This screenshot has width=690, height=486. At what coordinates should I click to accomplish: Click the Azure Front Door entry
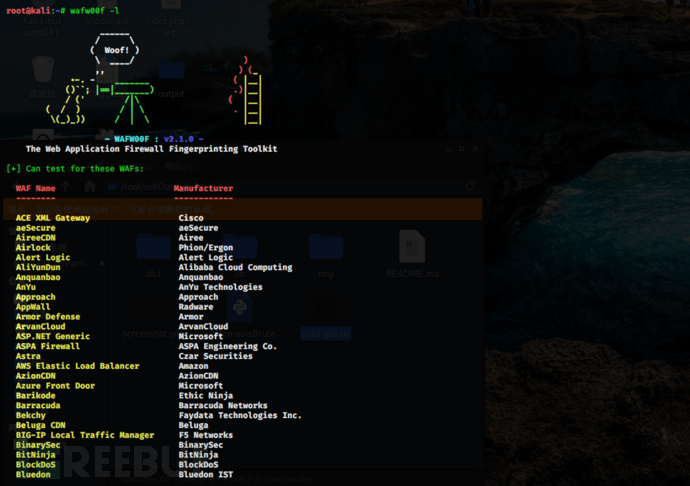point(55,386)
